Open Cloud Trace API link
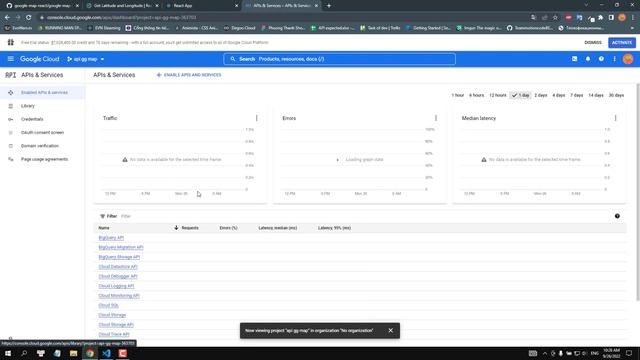Viewport: 640px width, 360px height. point(114,334)
